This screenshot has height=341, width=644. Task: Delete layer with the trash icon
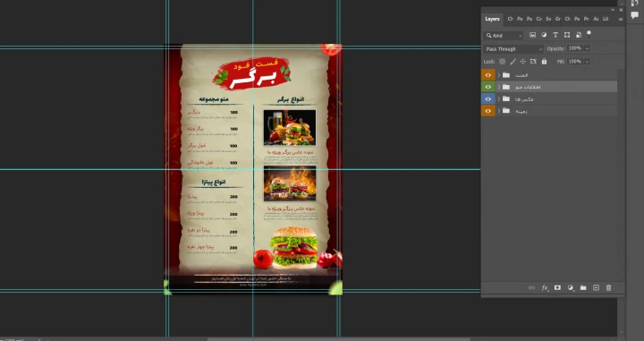[x=609, y=288]
